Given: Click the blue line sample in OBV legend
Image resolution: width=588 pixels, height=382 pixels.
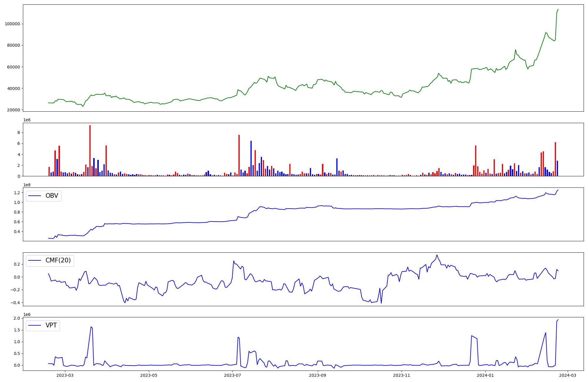Looking at the screenshot, I should (x=34, y=196).
